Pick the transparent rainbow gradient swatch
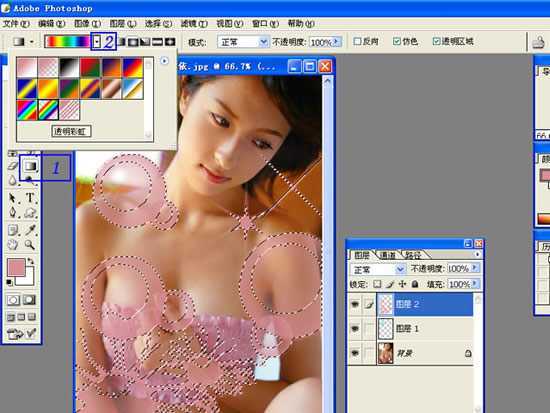 [48, 109]
